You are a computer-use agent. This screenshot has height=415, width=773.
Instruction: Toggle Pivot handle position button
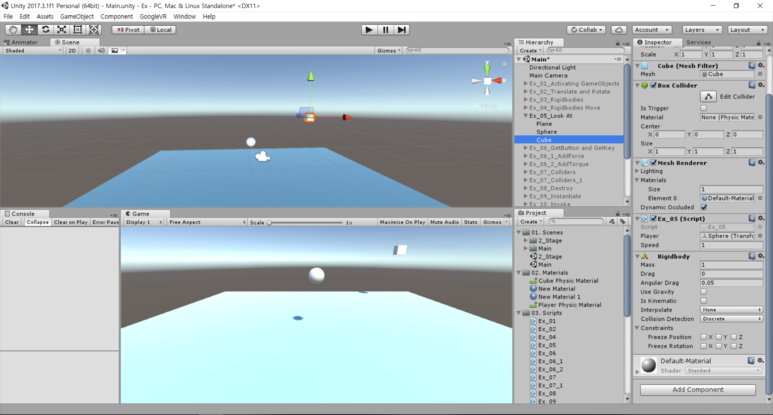coord(129,30)
